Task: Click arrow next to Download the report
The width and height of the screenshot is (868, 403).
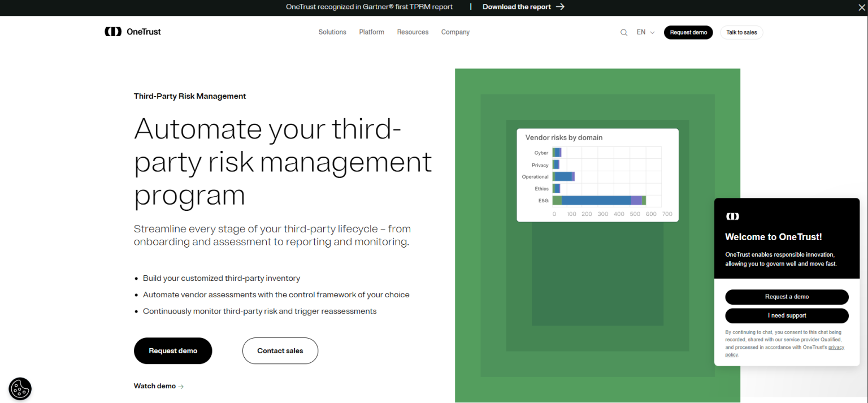Action: click(560, 7)
